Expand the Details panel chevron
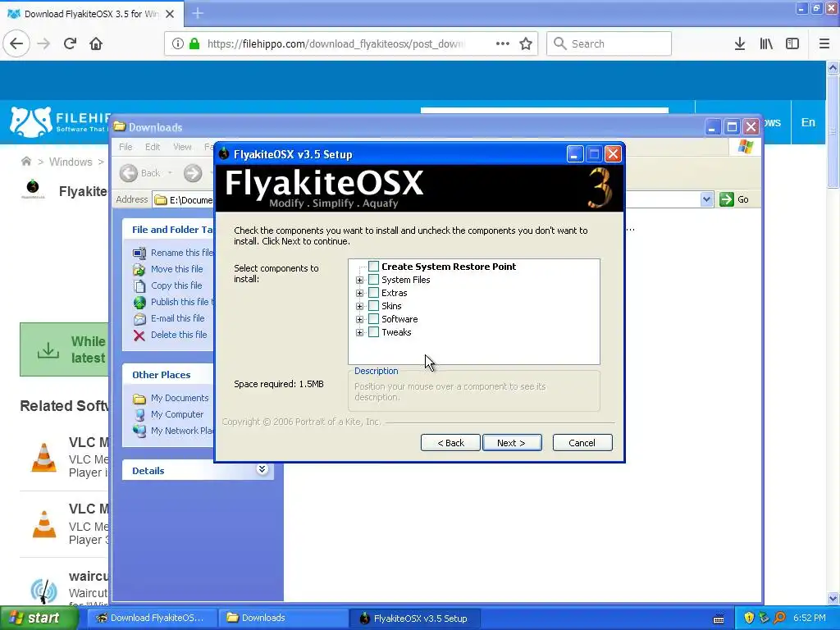The width and height of the screenshot is (840, 630). (262, 469)
